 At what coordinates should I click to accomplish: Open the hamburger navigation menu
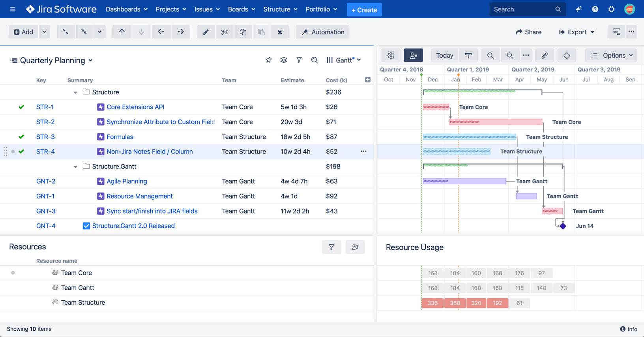(x=13, y=9)
